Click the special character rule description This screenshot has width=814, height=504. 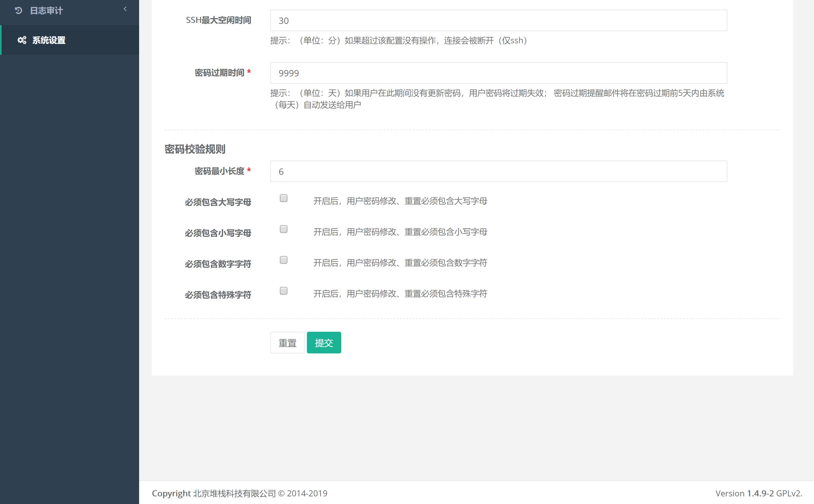coord(400,294)
